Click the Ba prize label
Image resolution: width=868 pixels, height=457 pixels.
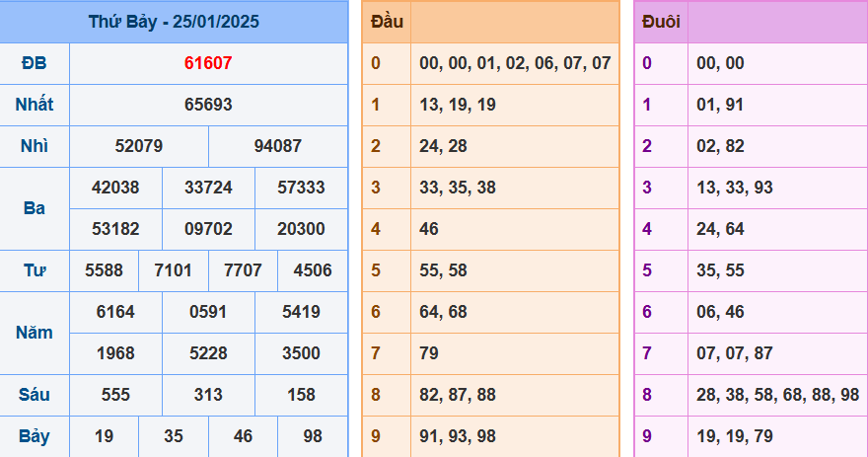coord(35,208)
